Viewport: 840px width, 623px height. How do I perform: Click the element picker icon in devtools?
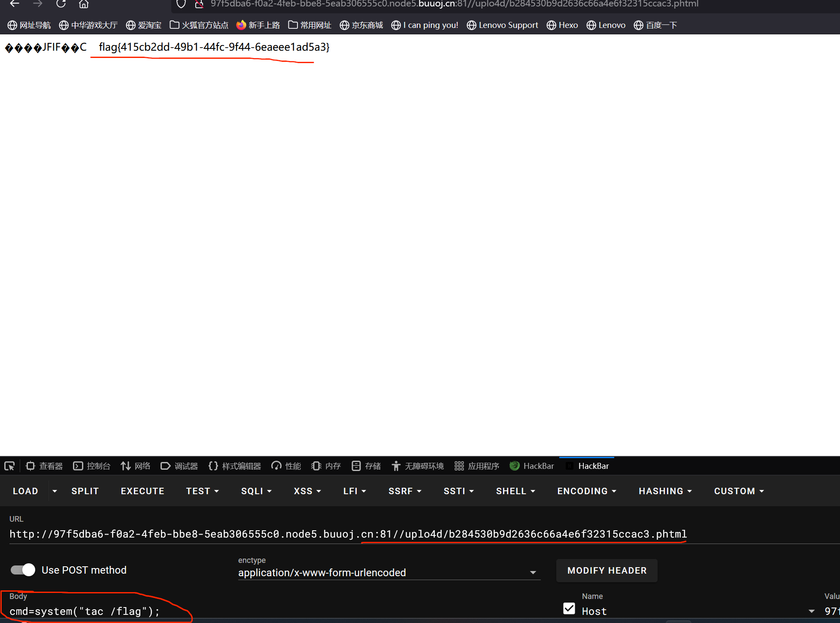9,466
